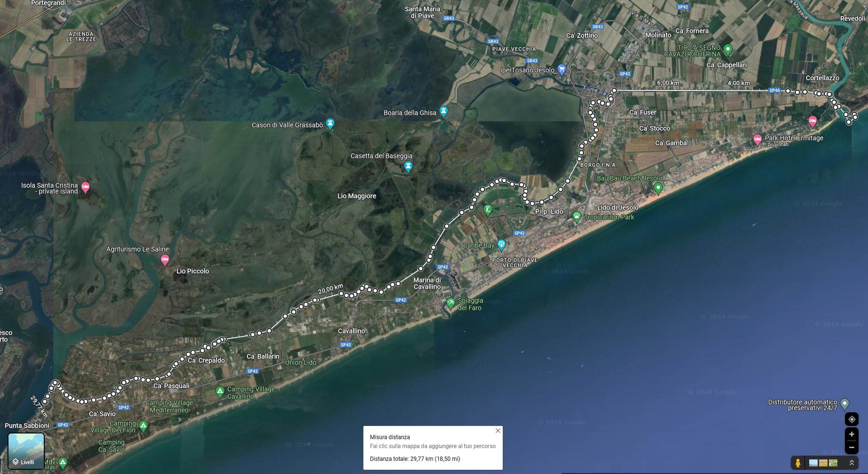Select the Caribe Bay attraction marker
The image size is (868, 474).
pos(501,244)
